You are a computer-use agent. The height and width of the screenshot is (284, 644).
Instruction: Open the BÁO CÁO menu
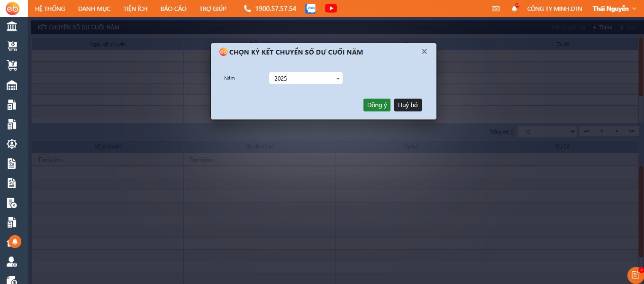(x=173, y=9)
